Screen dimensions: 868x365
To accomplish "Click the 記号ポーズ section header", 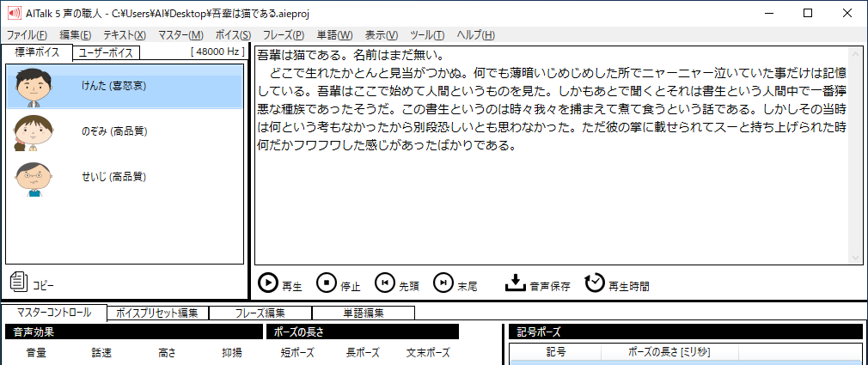I will click(686, 332).
